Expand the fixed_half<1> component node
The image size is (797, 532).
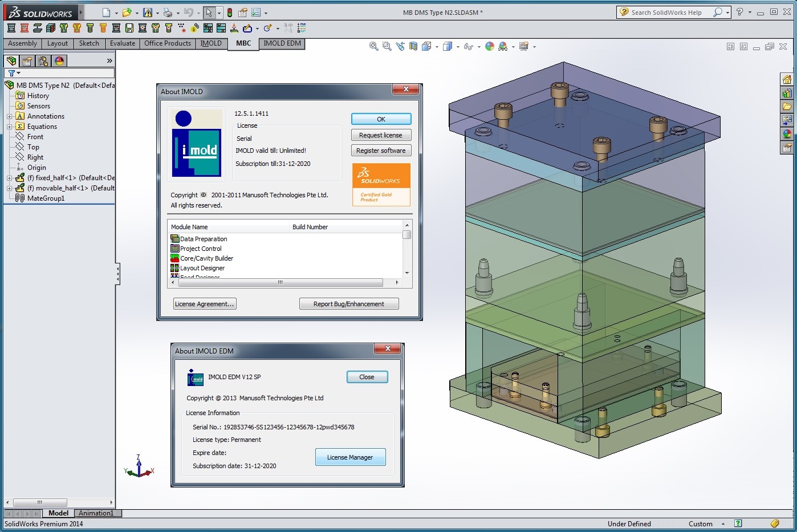[x=9, y=178]
